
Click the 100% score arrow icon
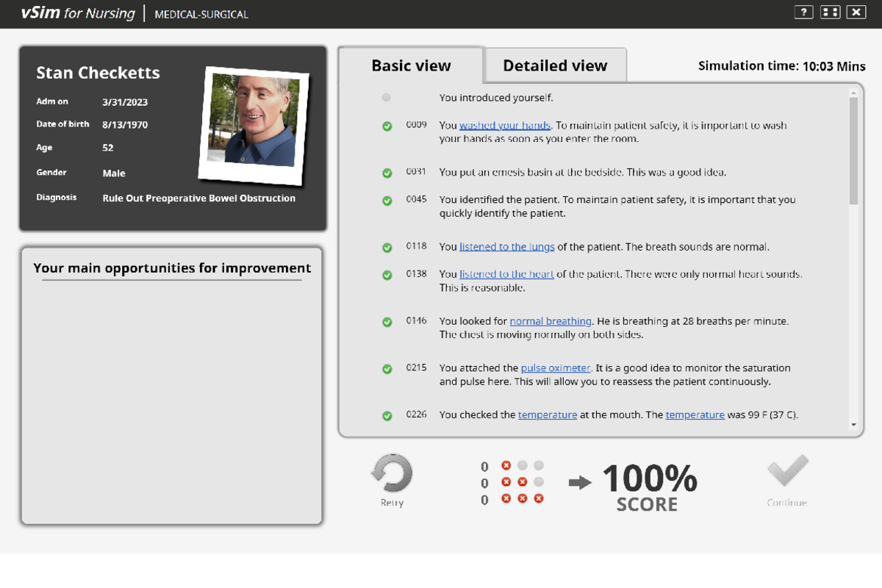click(x=580, y=482)
